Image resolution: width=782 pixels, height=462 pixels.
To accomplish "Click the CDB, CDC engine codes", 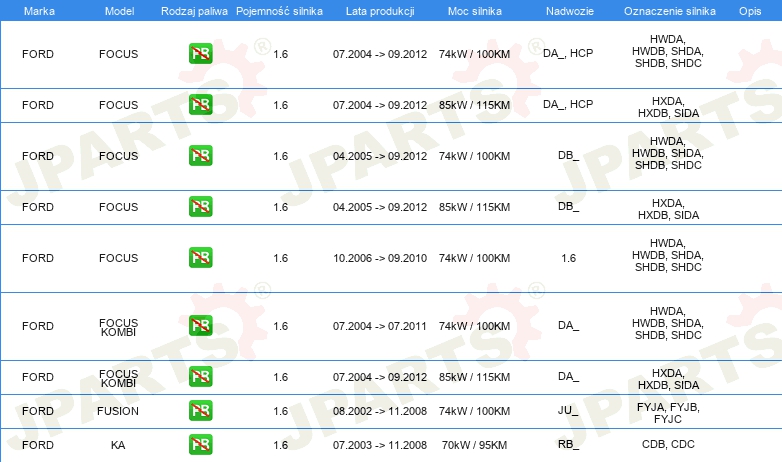I will 668,444.
